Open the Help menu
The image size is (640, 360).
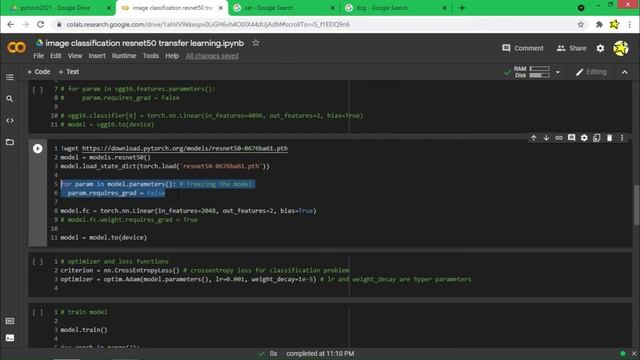pos(172,56)
